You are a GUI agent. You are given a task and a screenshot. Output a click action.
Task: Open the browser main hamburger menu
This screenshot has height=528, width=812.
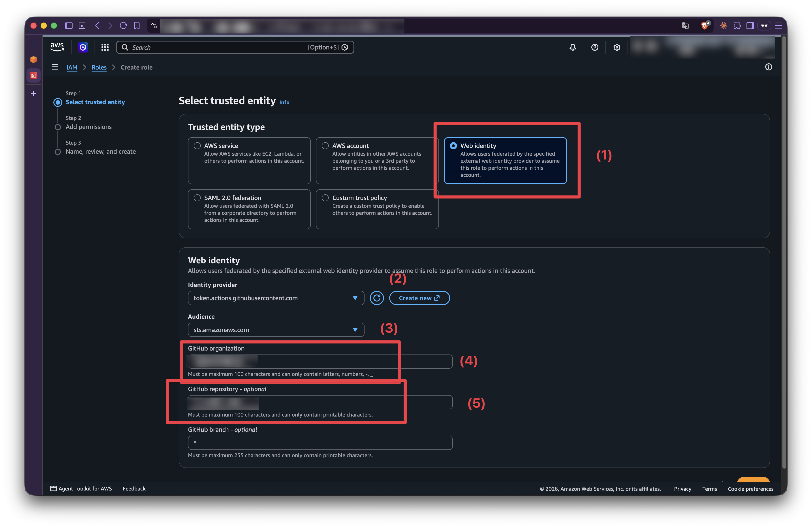(778, 26)
